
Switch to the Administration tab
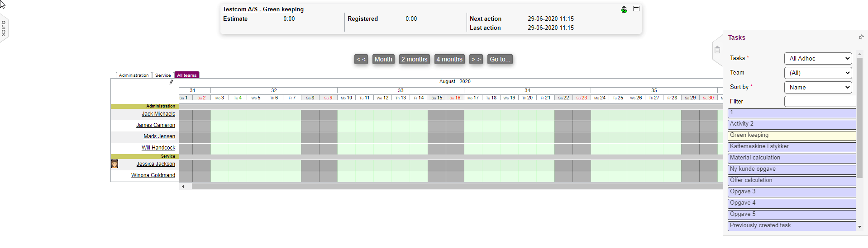[x=134, y=75]
